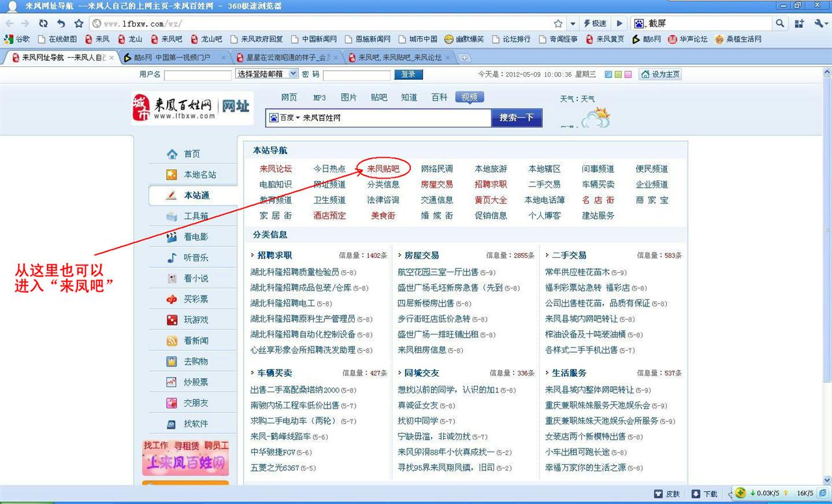Click the 看电影 clapperboard icon in sidebar
The image size is (832, 504).
pos(172,237)
